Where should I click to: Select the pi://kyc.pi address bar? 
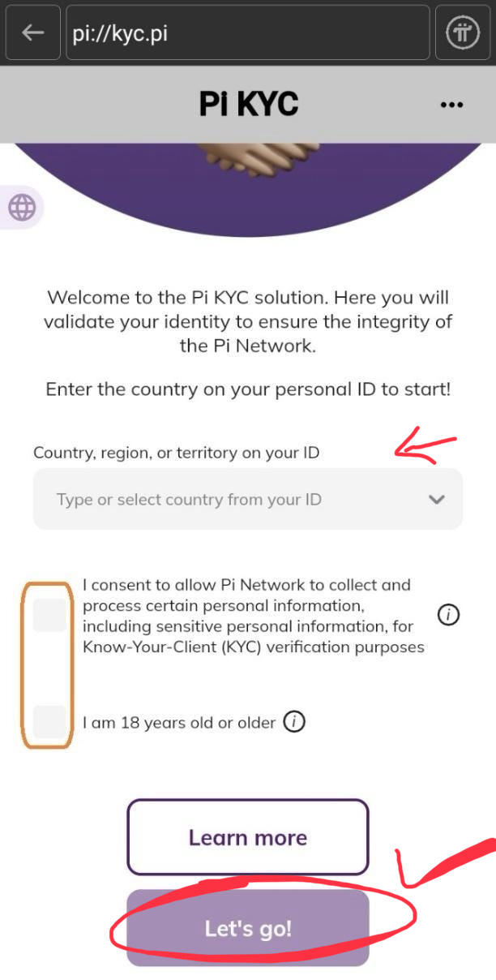point(247,33)
